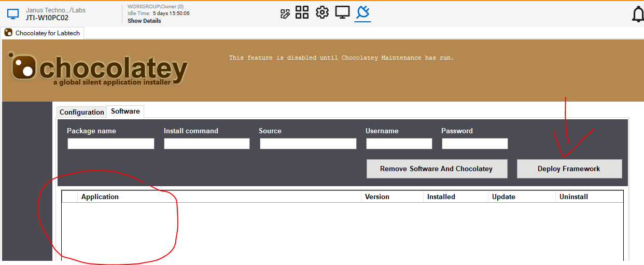Focus the Package name input field
The image size is (644, 265).
(111, 144)
